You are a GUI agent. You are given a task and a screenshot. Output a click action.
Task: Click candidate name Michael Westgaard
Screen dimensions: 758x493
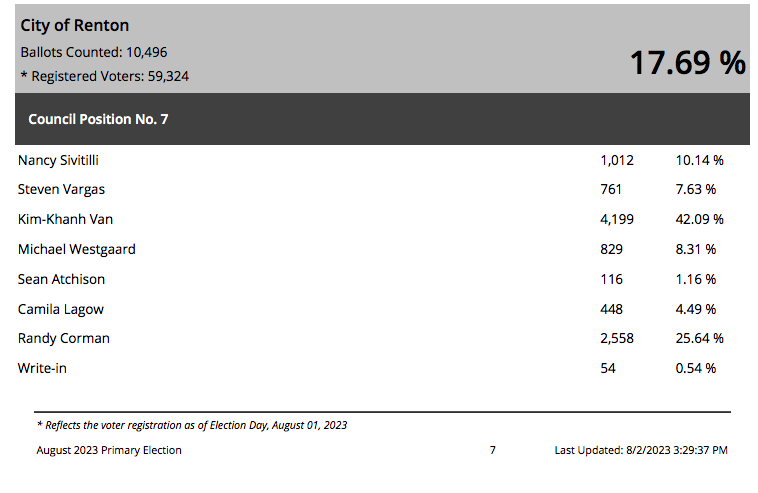[77, 249]
